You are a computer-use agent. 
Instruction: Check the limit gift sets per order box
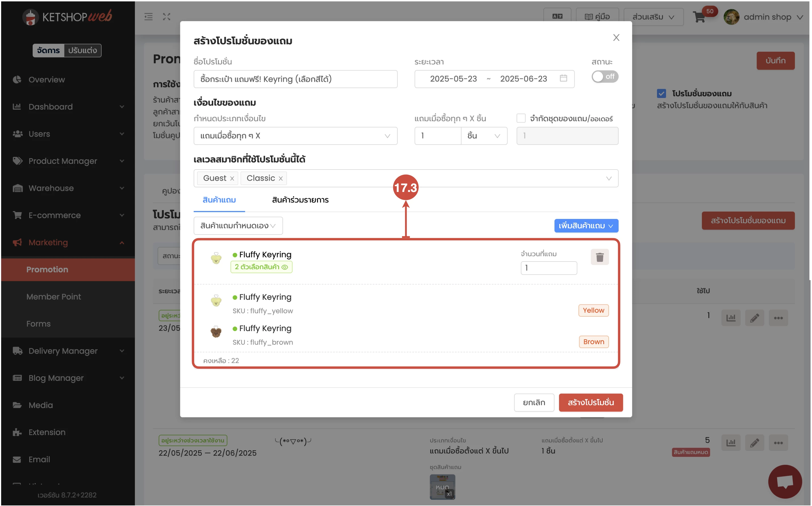pyautogui.click(x=521, y=118)
